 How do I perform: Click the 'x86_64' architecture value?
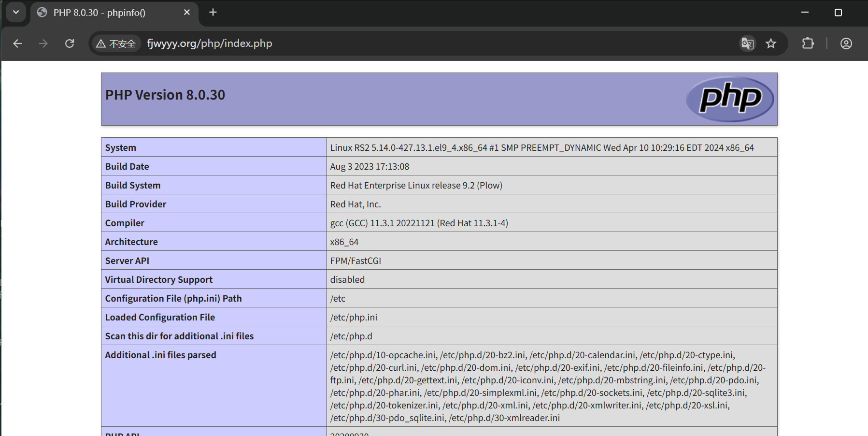point(344,242)
